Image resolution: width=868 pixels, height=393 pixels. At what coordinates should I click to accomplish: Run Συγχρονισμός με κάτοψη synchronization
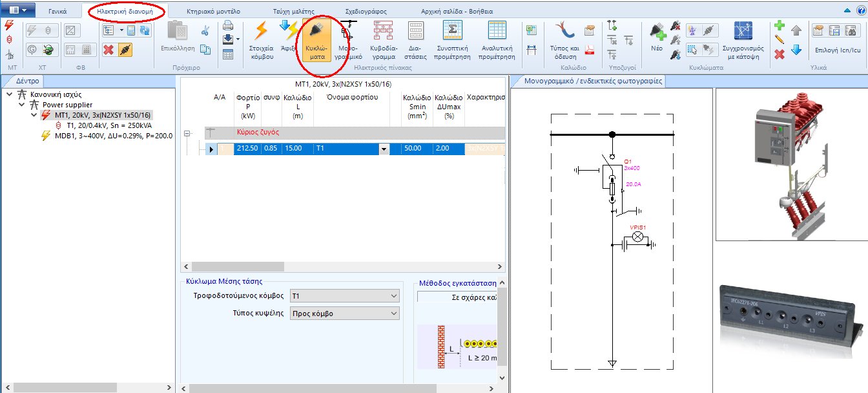743,31
